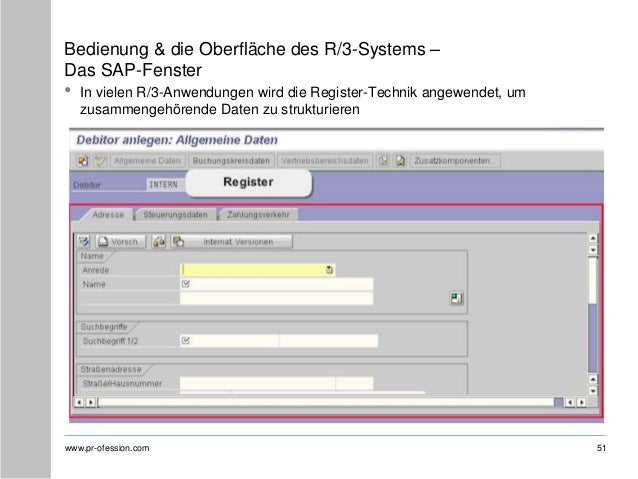Click bottom up arrow of vertical scrollbar
This screenshot has height=479, width=638.
(x=593, y=379)
